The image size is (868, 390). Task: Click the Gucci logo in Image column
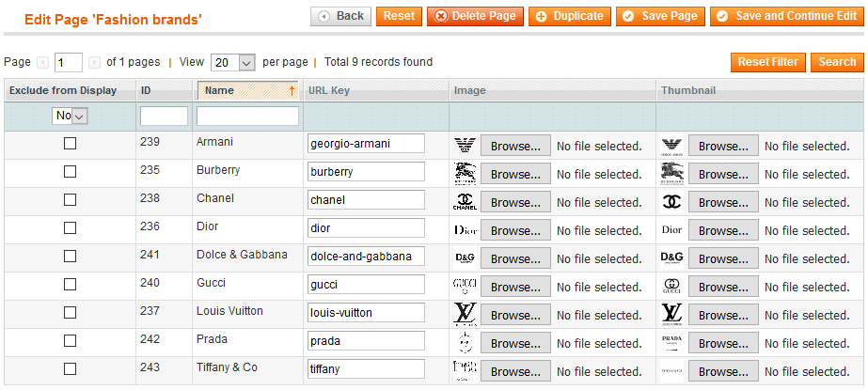465,287
